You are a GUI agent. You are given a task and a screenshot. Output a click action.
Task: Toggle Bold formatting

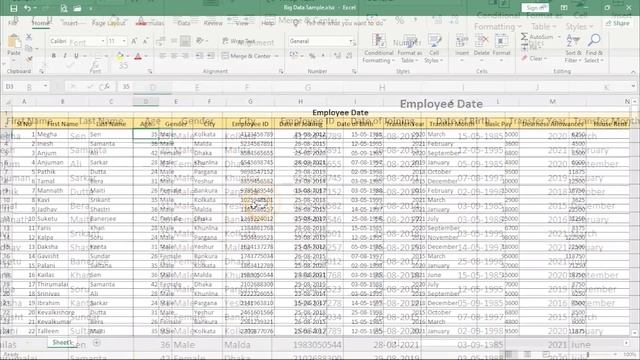click(x=53, y=56)
